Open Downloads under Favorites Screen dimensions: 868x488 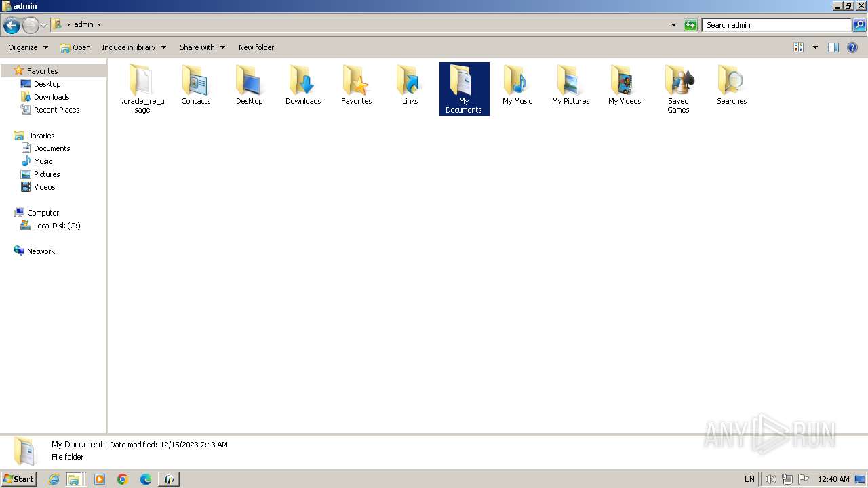pyautogui.click(x=52, y=97)
